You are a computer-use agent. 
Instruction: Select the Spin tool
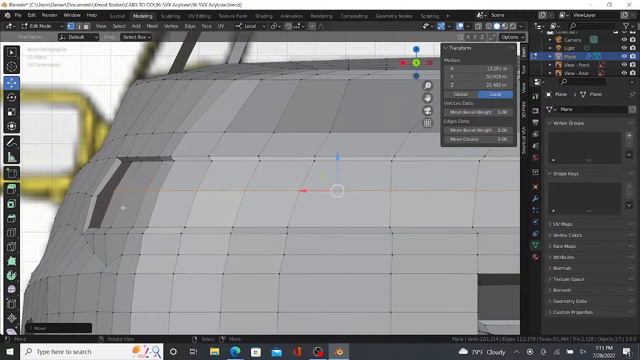tap(11, 275)
